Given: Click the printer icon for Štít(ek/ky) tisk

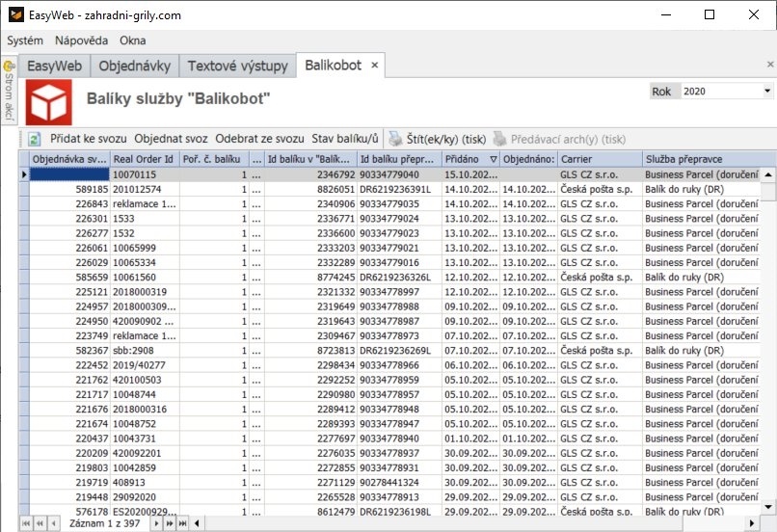Looking at the screenshot, I should coord(395,139).
